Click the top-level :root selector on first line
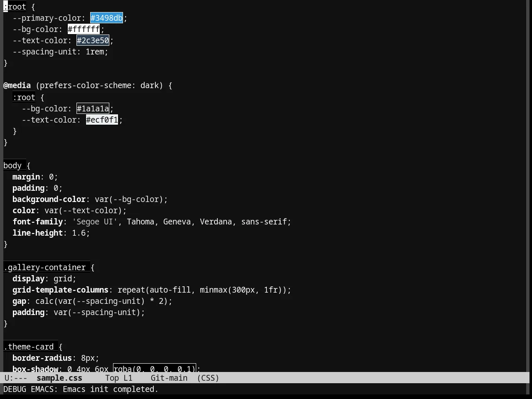Screen dimensions: 532x399 tap(15, 7)
